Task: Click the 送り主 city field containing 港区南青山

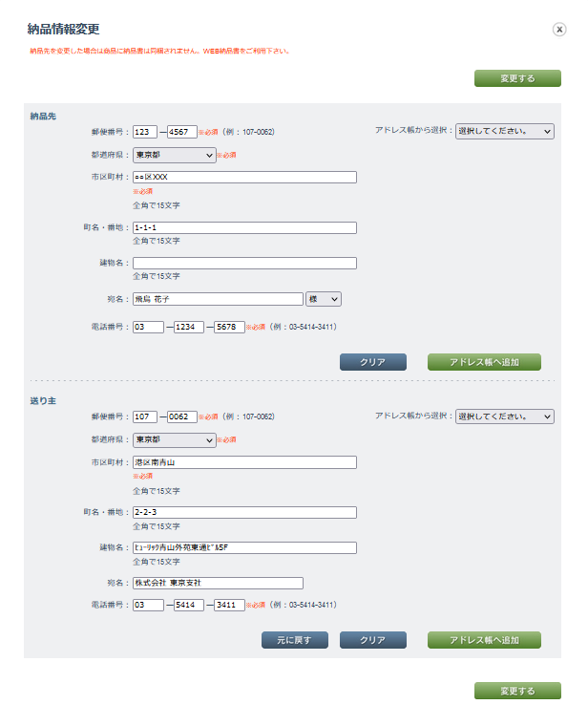Action: pos(244,462)
